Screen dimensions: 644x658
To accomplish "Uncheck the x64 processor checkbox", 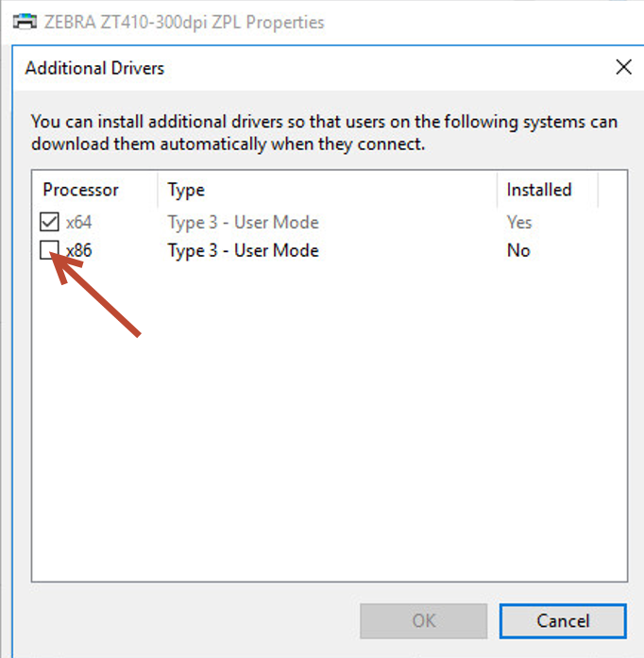I will pos(50,223).
